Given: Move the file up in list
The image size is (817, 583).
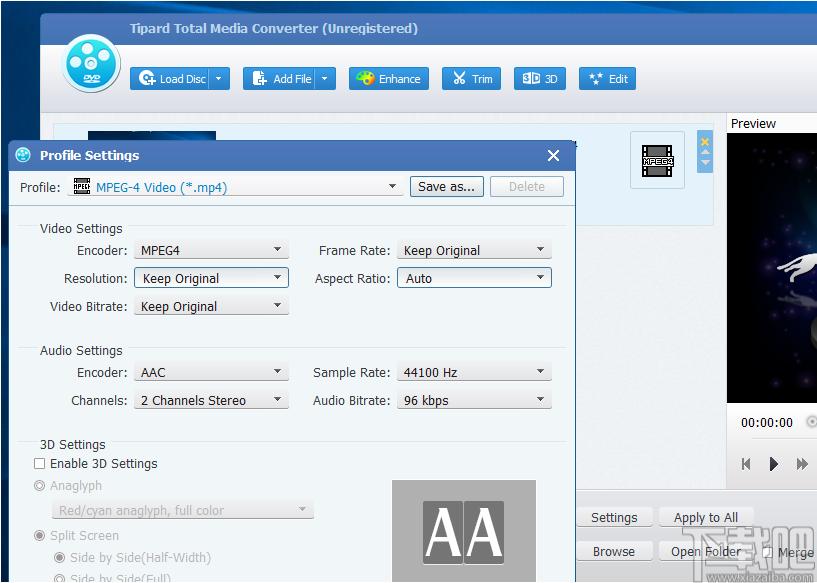Looking at the screenshot, I should [x=705, y=152].
